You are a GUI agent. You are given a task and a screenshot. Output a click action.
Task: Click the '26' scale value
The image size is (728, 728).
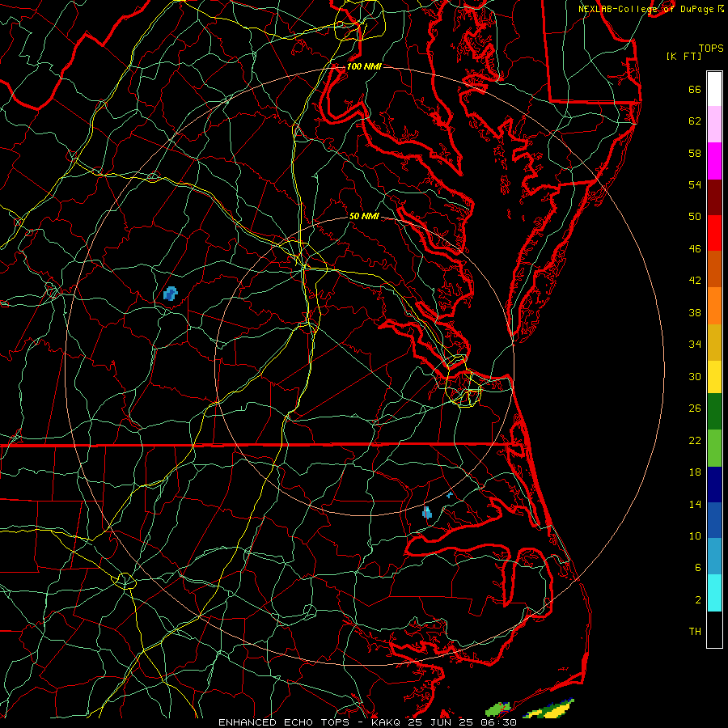[695, 408]
